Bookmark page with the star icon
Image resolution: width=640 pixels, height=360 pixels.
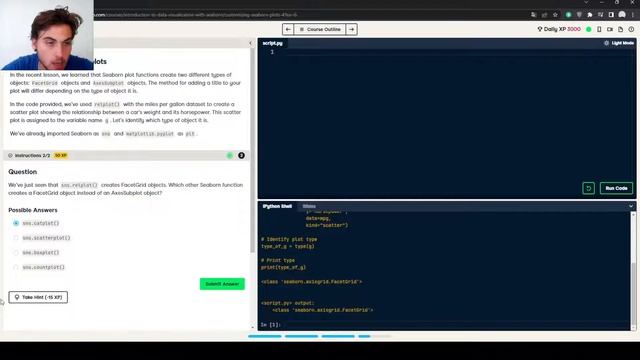(555, 15)
